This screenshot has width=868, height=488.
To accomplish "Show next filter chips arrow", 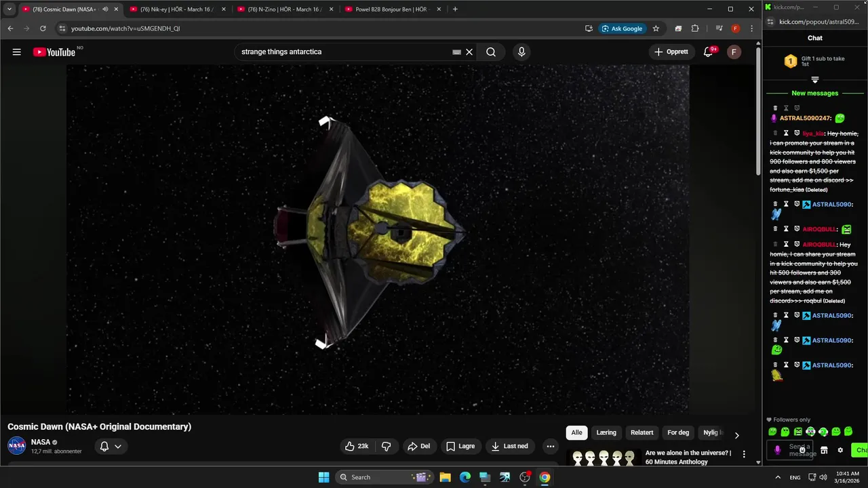I will click(x=736, y=435).
